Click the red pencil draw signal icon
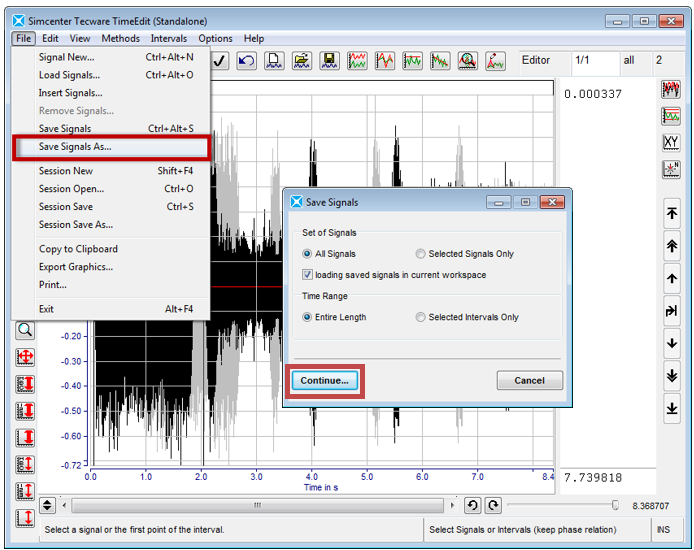 tap(495, 61)
